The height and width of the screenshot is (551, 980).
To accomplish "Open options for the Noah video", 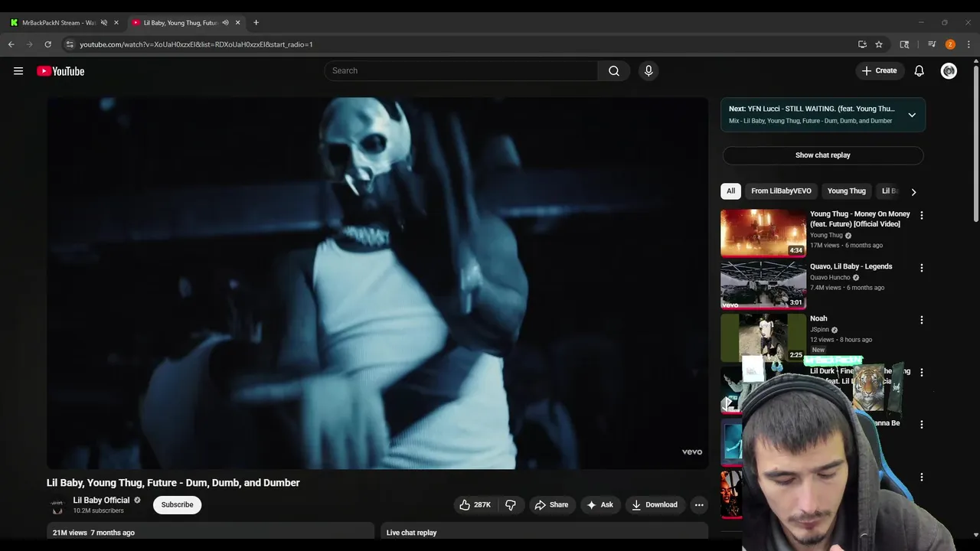I will pyautogui.click(x=922, y=320).
